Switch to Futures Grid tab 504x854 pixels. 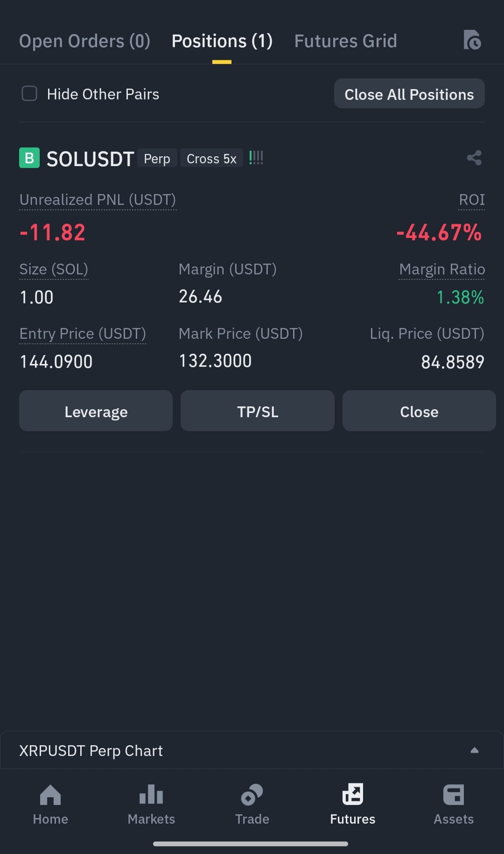[345, 41]
